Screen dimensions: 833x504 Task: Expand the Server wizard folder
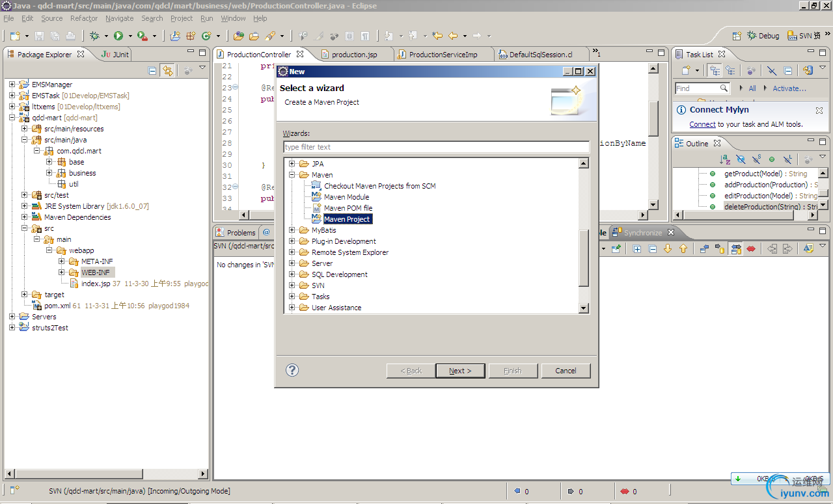click(x=292, y=263)
